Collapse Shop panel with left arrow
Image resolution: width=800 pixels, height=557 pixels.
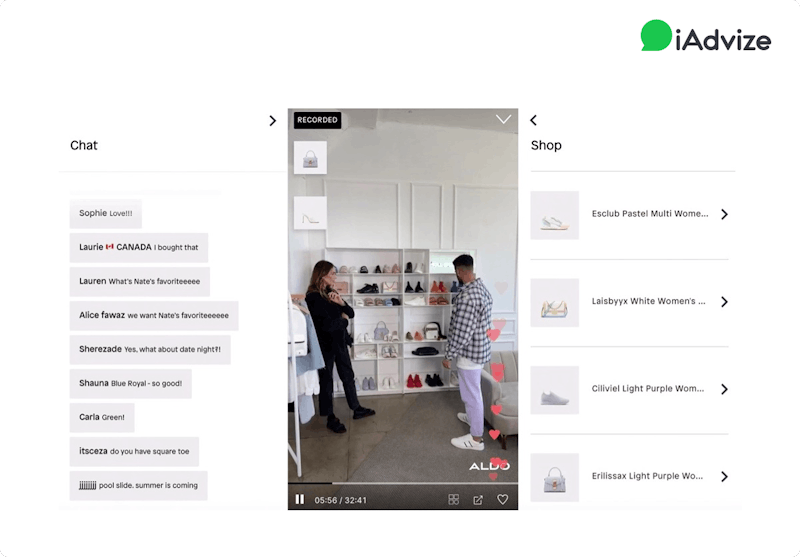click(x=534, y=120)
